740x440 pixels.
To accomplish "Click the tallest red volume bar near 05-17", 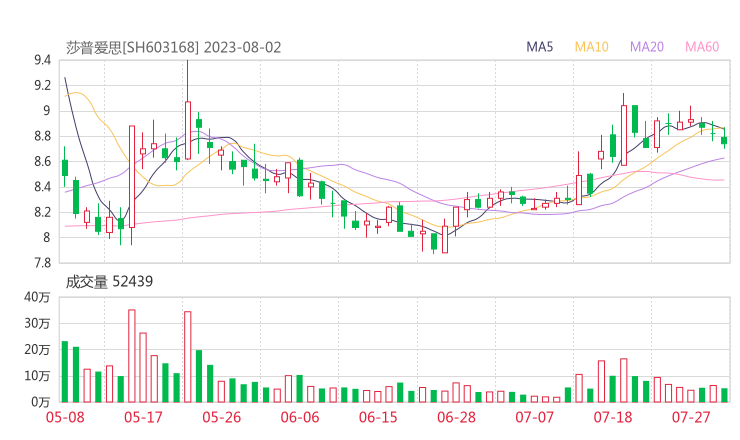I will point(131,355).
